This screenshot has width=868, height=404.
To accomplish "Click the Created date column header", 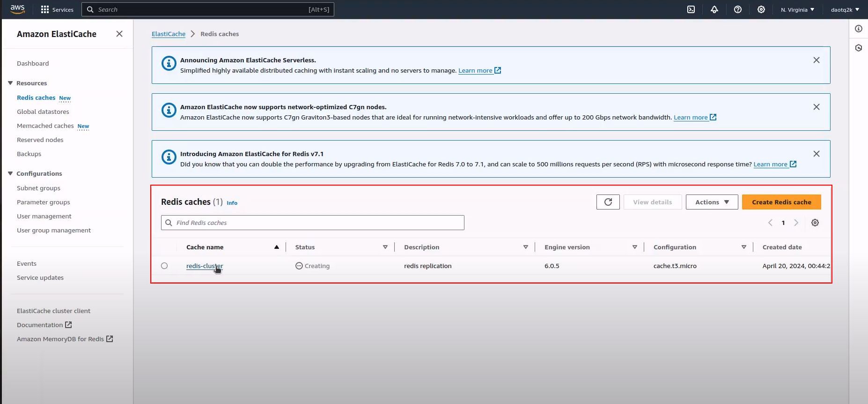I will click(x=782, y=247).
